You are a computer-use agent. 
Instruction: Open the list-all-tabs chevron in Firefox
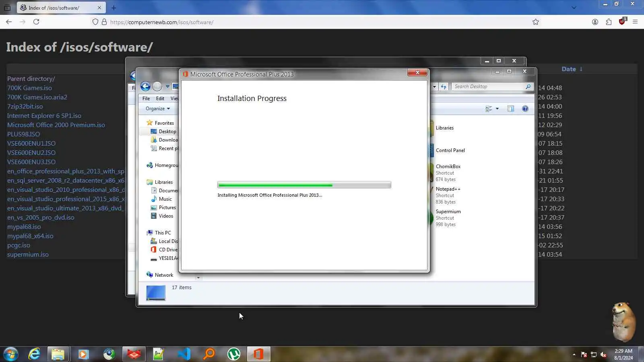point(574,8)
